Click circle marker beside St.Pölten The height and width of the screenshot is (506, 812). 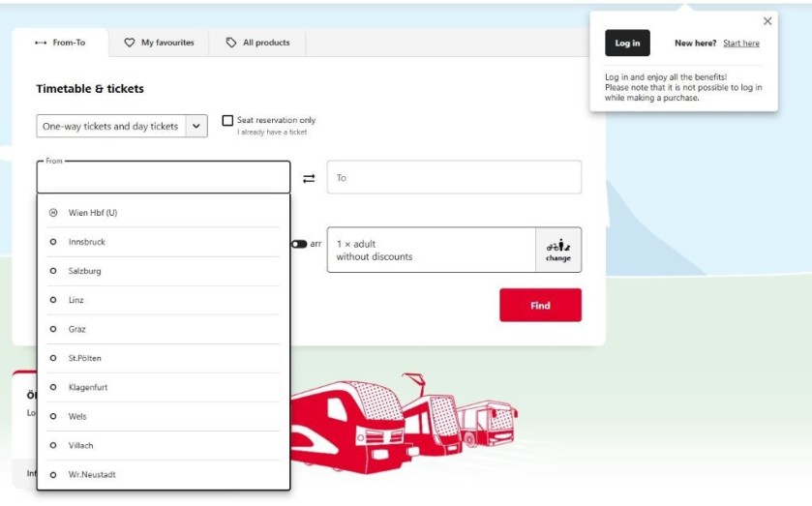53,358
